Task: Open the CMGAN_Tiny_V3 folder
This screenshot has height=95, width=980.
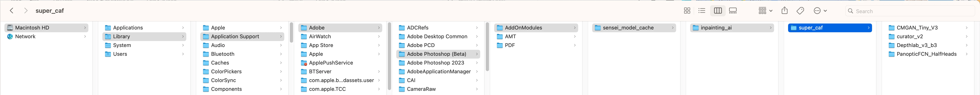Action: click(928, 28)
